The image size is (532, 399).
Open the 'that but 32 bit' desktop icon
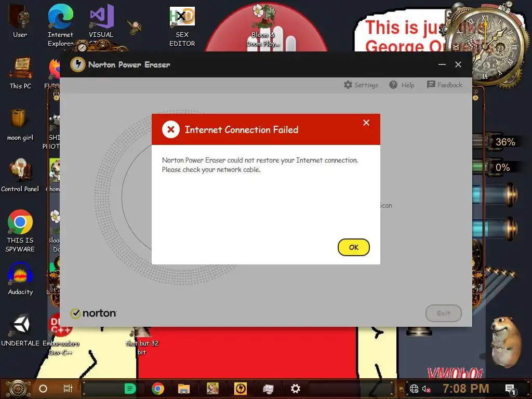[x=142, y=341]
